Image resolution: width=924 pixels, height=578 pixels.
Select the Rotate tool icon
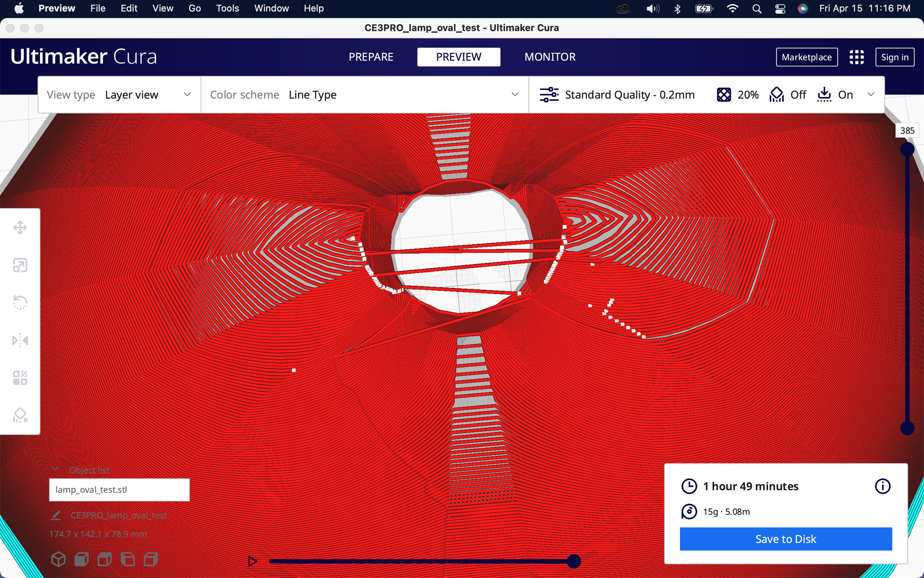click(20, 302)
